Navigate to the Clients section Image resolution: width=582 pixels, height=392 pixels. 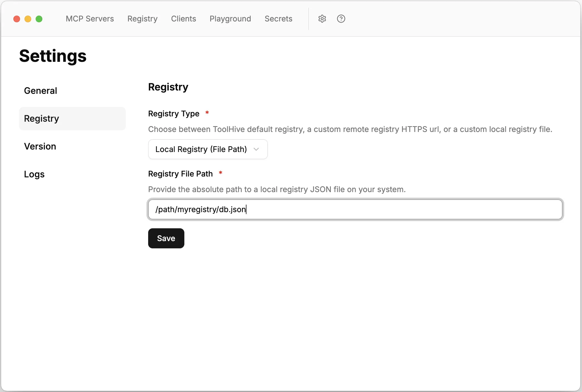tap(183, 19)
